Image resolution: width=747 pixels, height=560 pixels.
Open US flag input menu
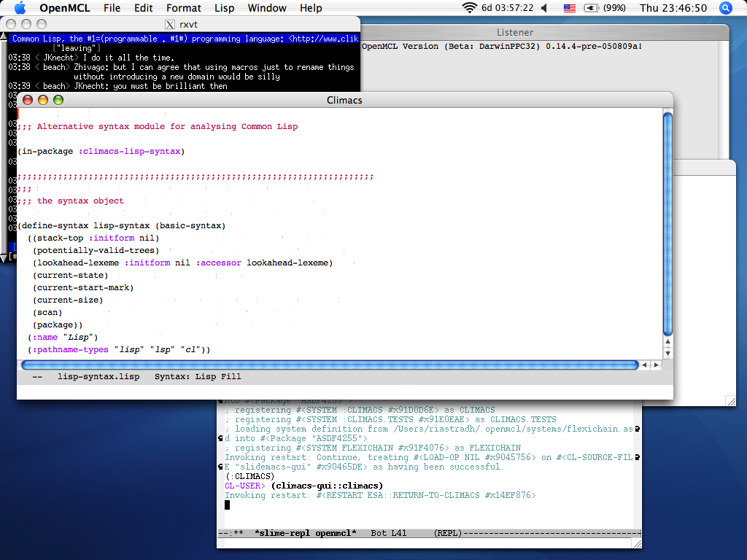pos(569,8)
